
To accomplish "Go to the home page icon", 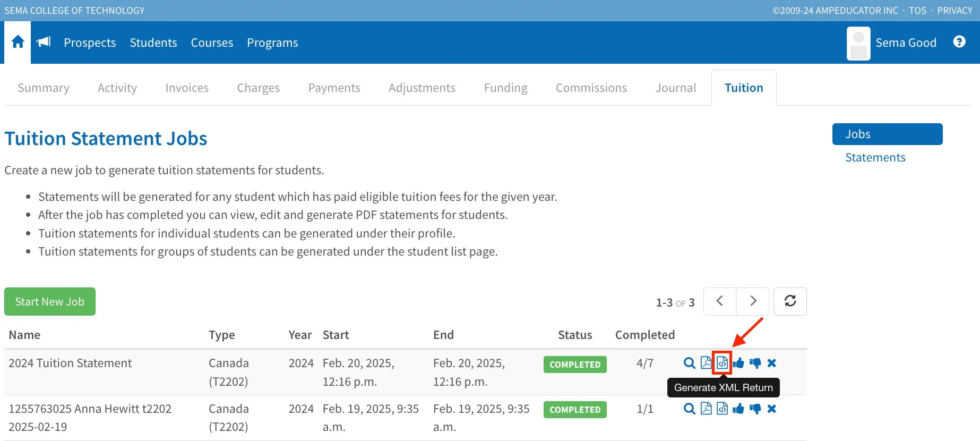I will 18,42.
